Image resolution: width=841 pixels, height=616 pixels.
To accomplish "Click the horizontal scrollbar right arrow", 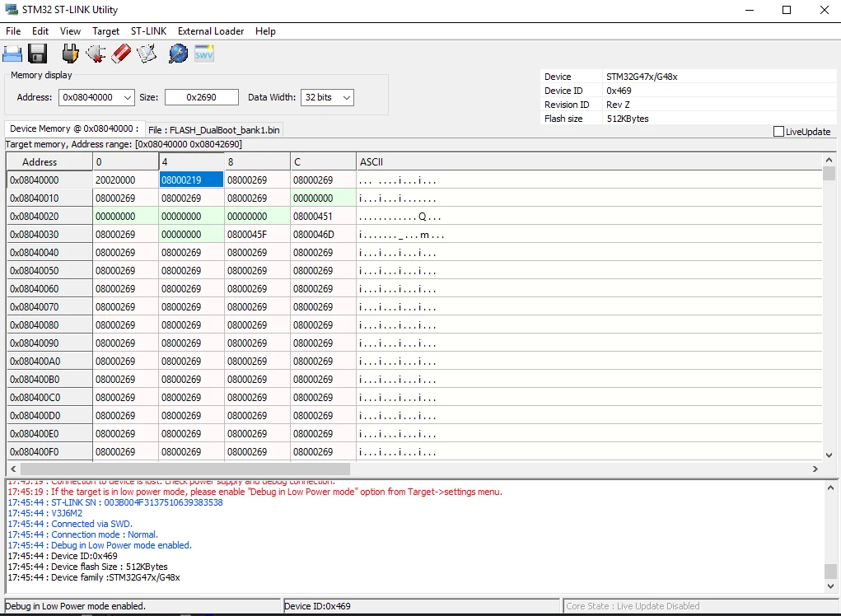I will point(815,469).
